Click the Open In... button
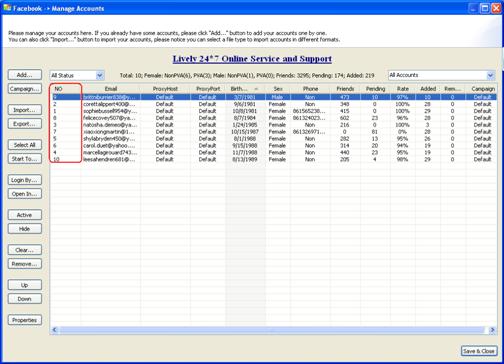The image size is (504, 364). [25, 194]
